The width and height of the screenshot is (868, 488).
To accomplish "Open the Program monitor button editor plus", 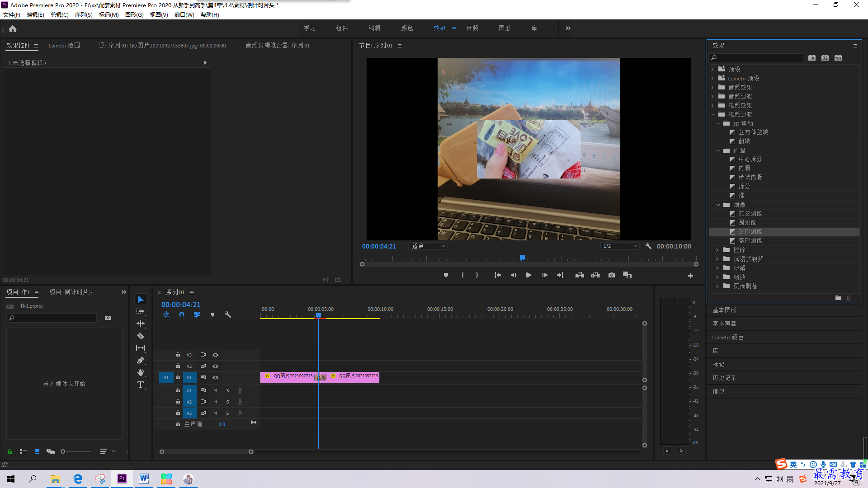I will pyautogui.click(x=690, y=276).
